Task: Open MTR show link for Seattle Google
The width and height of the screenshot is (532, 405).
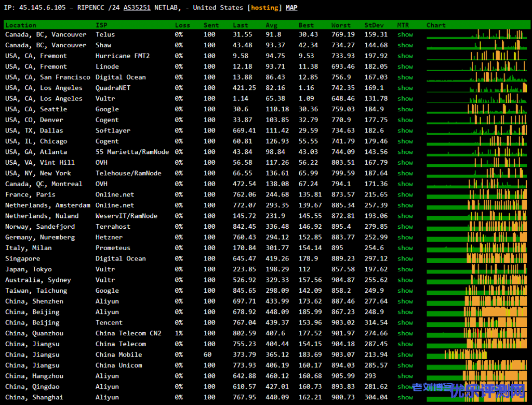Action: click(405, 109)
